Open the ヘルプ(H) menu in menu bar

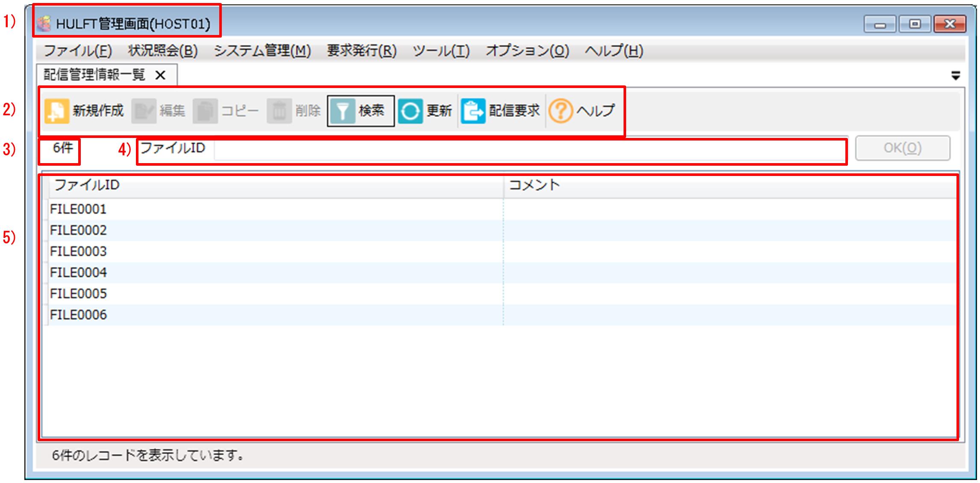[614, 51]
